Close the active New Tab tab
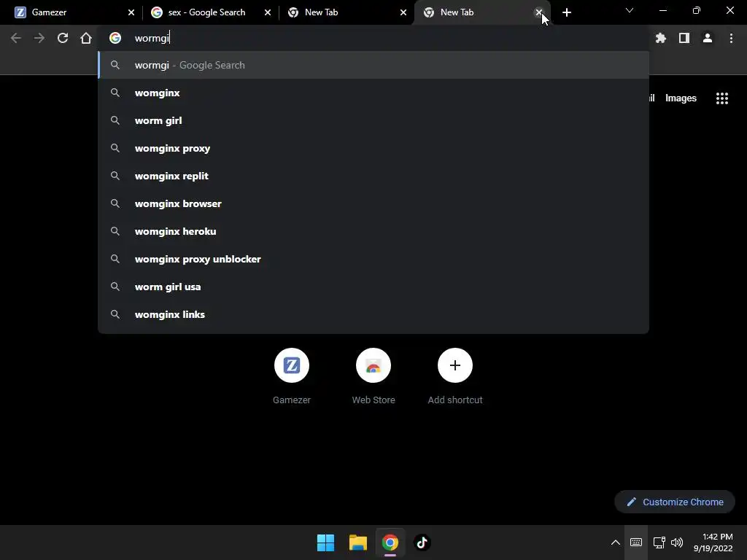The width and height of the screenshot is (747, 560). tap(539, 12)
